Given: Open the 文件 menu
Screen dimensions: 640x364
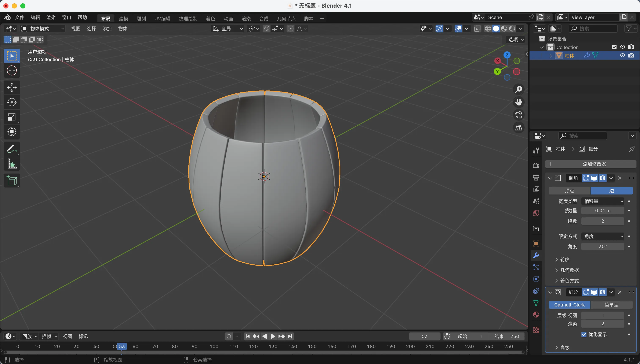Looking at the screenshot, I should point(19,17).
